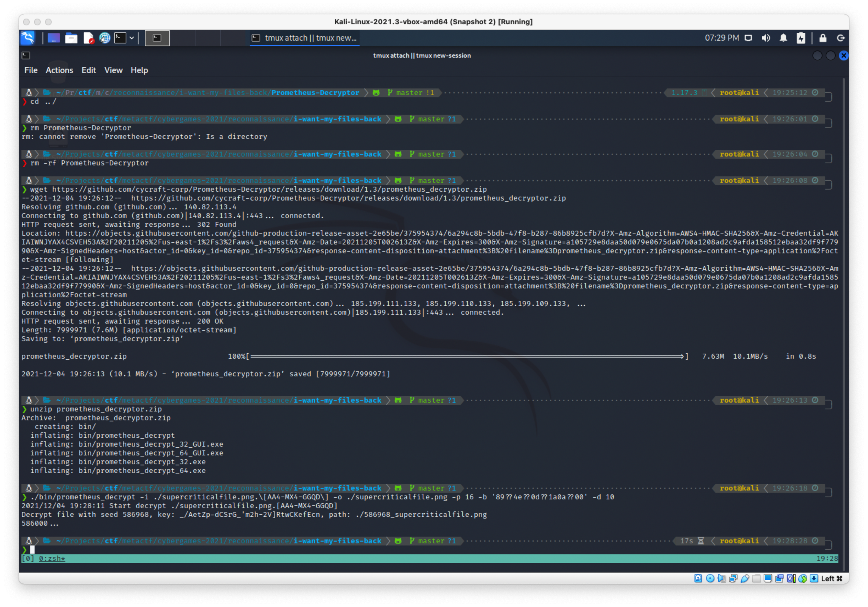The width and height of the screenshot is (868, 607).
Task: Open the Help menu
Action: tap(139, 70)
